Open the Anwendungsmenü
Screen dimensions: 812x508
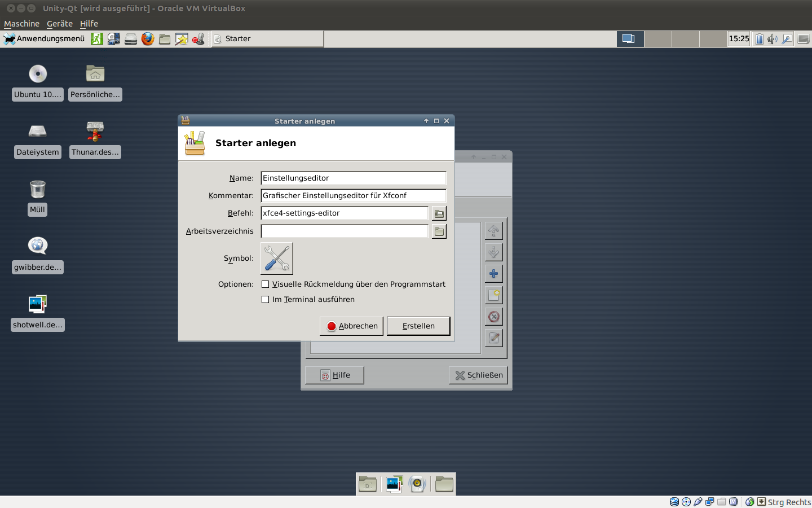[44, 38]
